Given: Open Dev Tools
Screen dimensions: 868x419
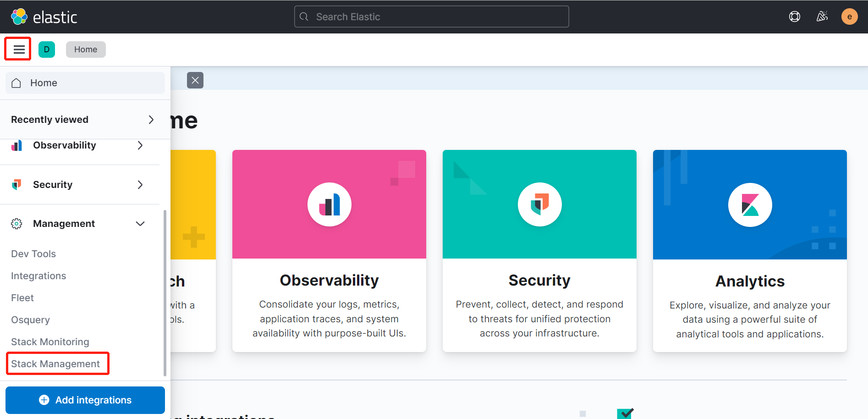Looking at the screenshot, I should tap(33, 254).
